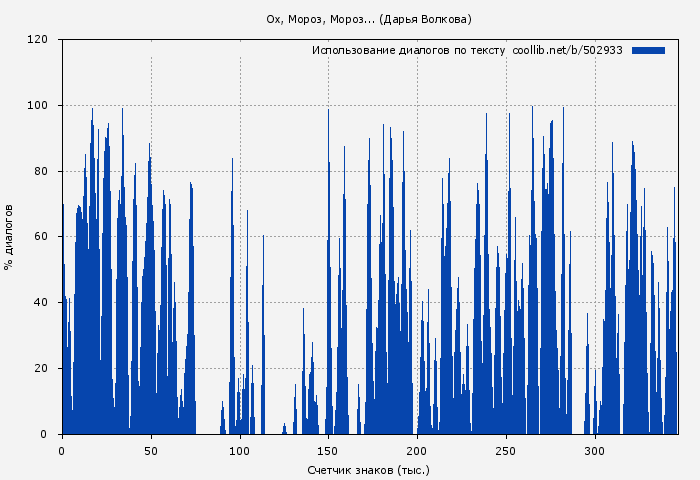
Task: Click the 150 tick label on the horizontal axis
Action: tap(328, 451)
